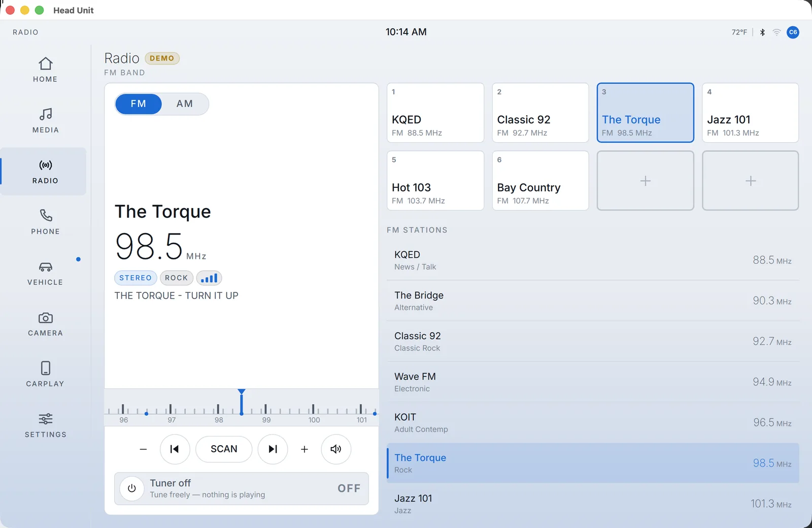Switch to the FM band
The image size is (812, 528).
[138, 104]
